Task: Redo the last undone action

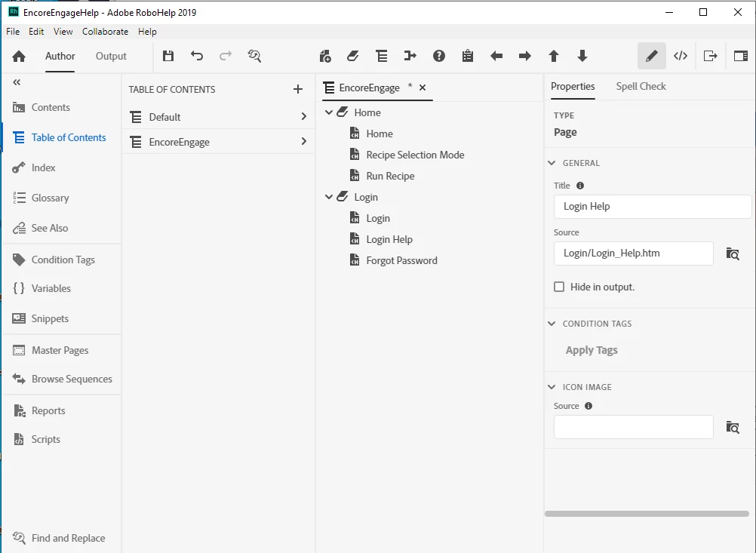Action: (x=225, y=56)
